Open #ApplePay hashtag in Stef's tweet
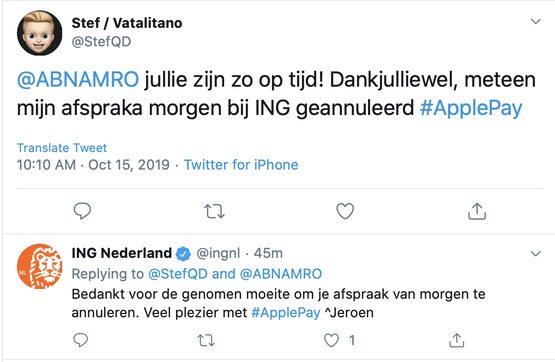 (x=471, y=108)
